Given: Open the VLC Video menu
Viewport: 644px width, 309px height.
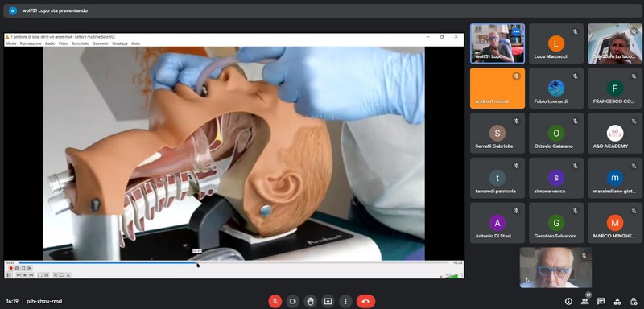Looking at the screenshot, I should pos(63,43).
